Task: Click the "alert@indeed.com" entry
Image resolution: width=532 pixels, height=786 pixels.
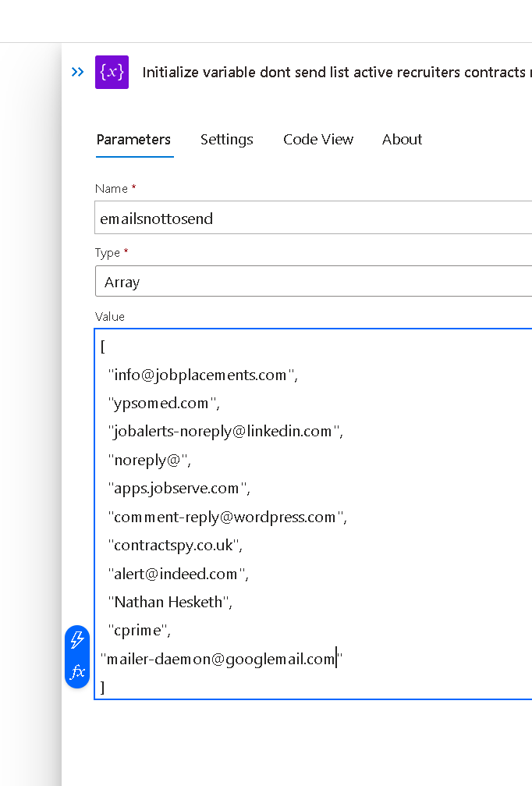Action: (x=178, y=574)
